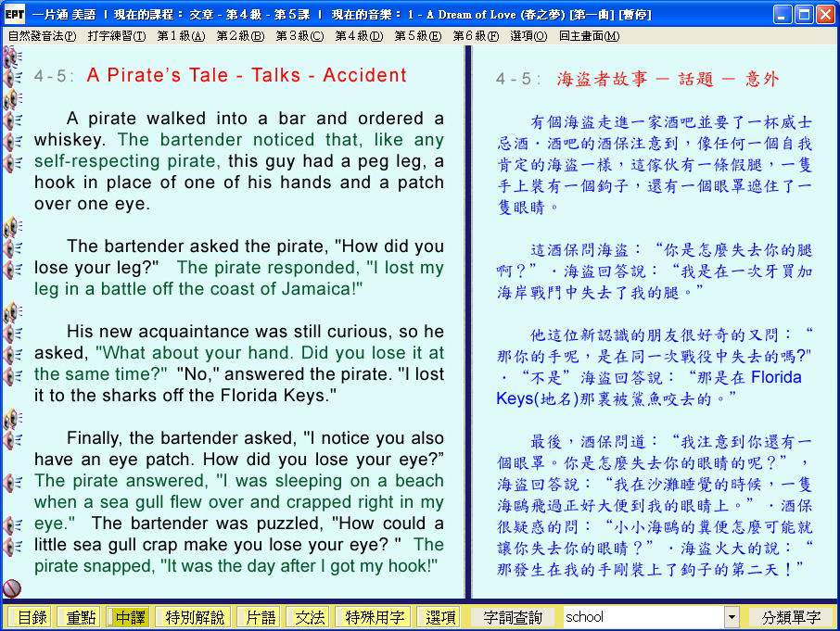
Task: Open the 打字練習 typing practice menu
Action: click(117, 35)
